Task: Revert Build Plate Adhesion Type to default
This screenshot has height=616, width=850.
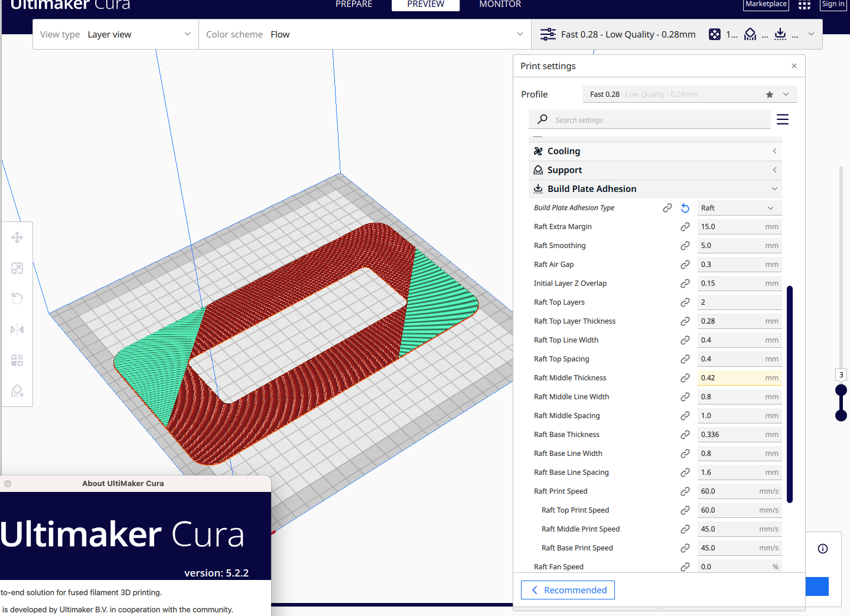Action: pyautogui.click(x=685, y=207)
